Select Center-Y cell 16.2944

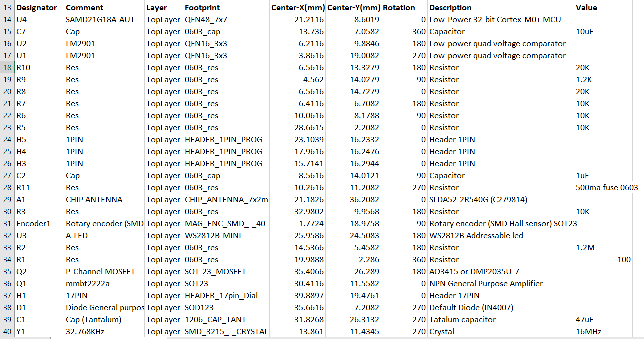tap(354, 164)
